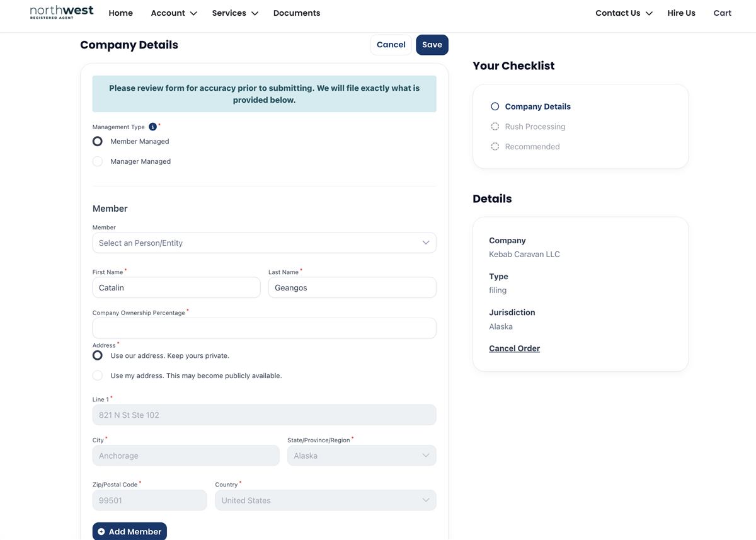756x540 pixels.
Task: Open the Documents page
Action: click(297, 13)
